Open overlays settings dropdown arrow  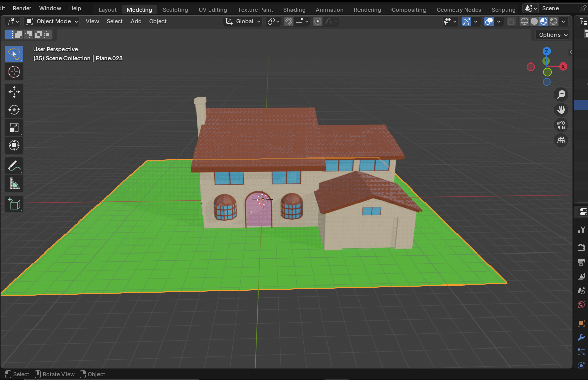(x=499, y=21)
